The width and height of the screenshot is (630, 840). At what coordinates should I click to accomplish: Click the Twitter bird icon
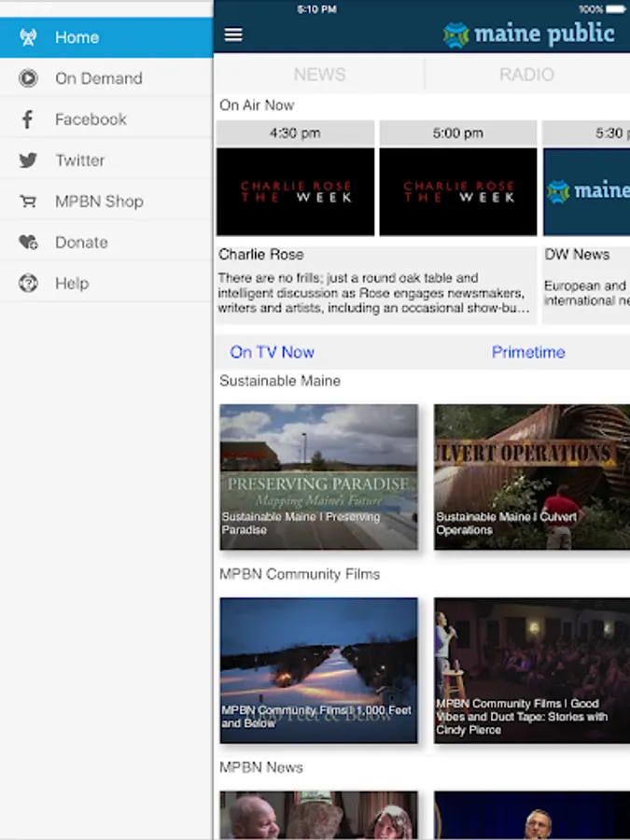(x=28, y=161)
